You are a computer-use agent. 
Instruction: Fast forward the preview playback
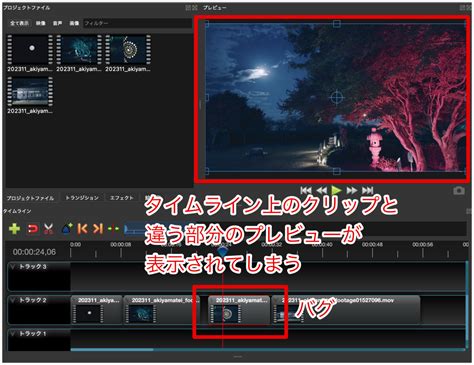(x=352, y=190)
